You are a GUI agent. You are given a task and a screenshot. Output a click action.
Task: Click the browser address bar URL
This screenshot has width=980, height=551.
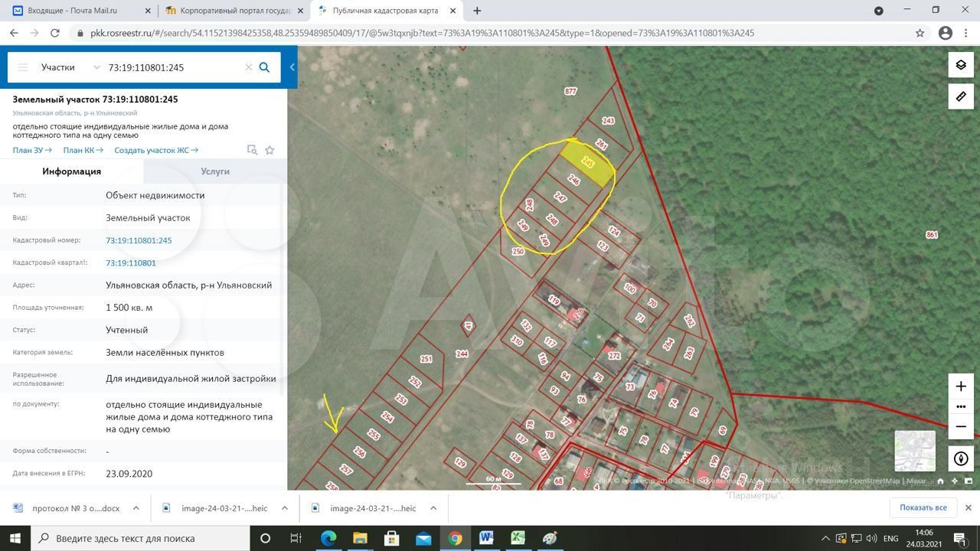pyautogui.click(x=422, y=33)
